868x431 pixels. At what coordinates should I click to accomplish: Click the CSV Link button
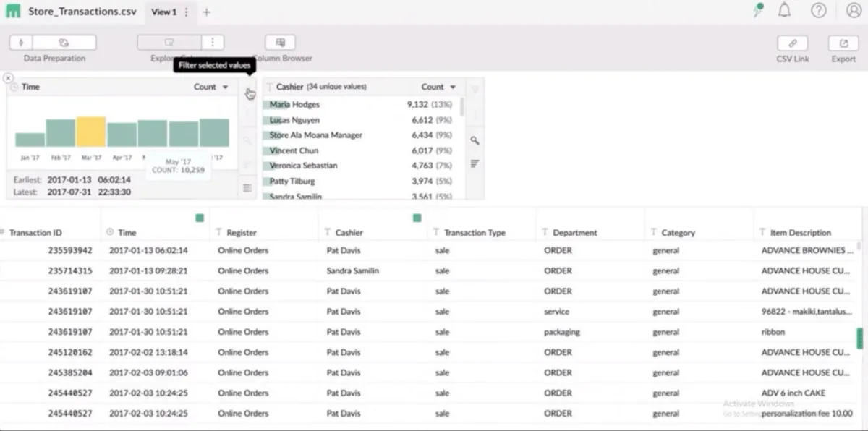792,43
